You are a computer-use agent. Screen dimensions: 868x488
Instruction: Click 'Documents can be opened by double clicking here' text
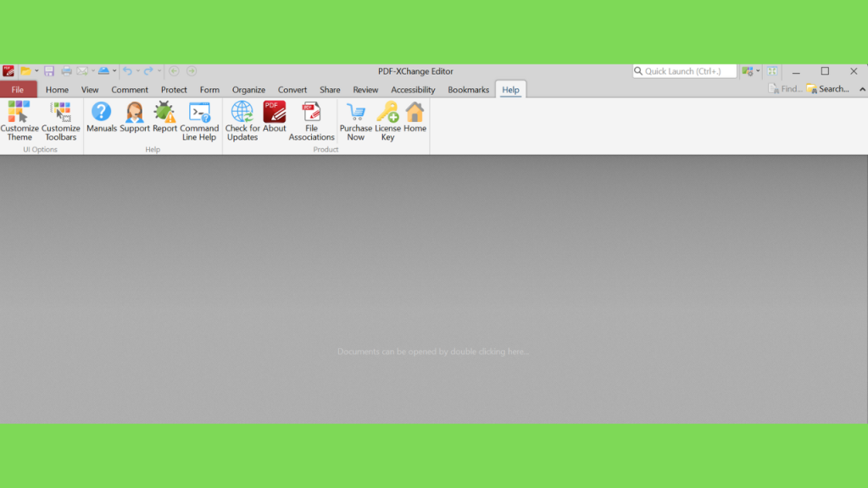(x=433, y=352)
